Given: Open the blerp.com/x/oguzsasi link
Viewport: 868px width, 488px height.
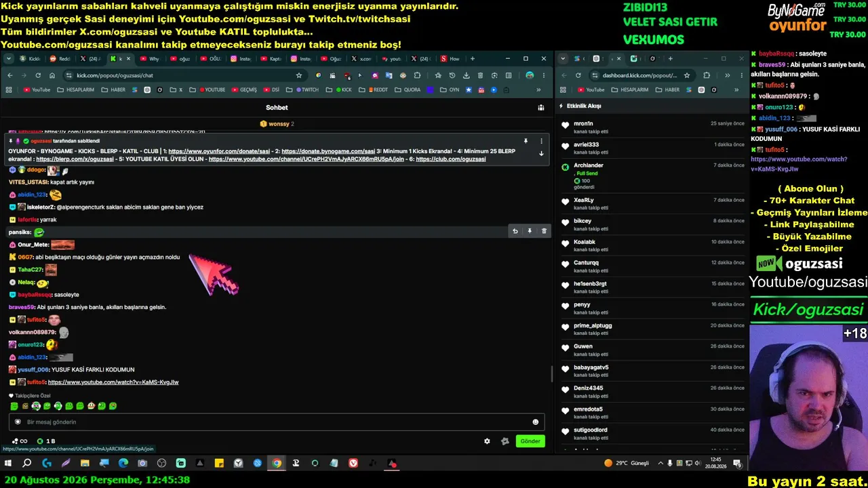Looking at the screenshot, I should (75, 159).
